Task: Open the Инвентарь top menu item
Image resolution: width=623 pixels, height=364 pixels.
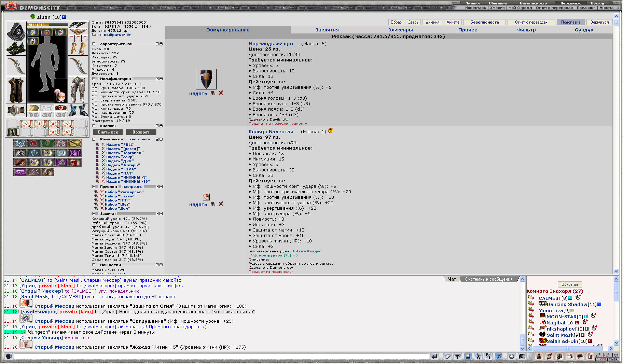Action: (x=475, y=8)
